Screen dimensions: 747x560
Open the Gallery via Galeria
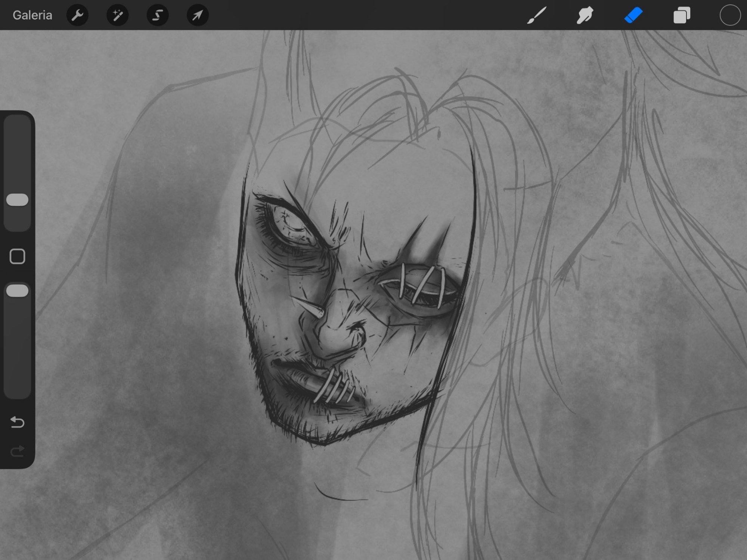click(x=32, y=15)
